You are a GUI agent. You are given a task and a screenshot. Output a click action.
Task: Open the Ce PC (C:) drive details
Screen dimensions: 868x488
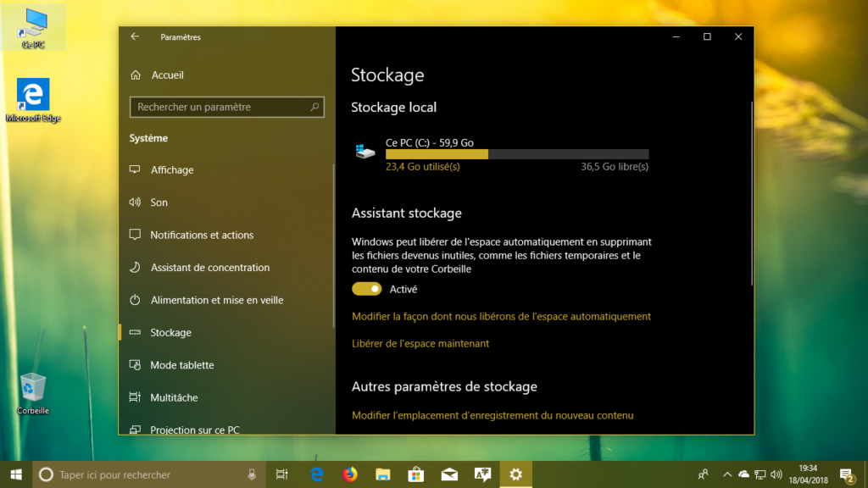501,154
